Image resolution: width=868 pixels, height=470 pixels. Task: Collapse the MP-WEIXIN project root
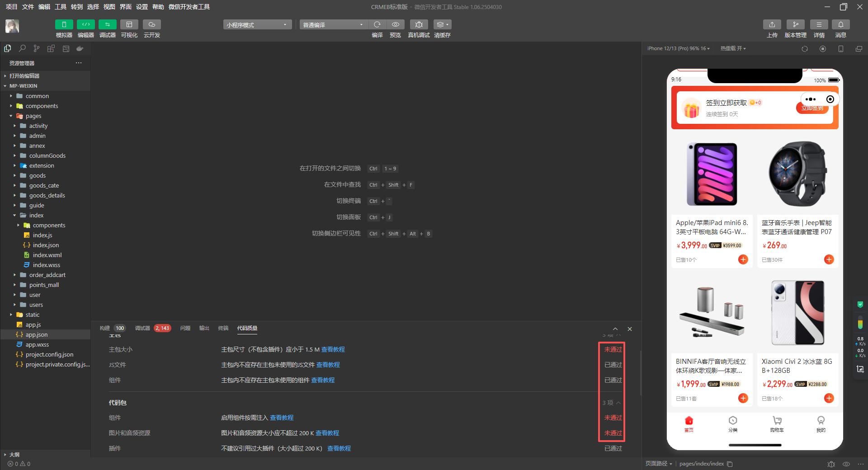point(45,86)
